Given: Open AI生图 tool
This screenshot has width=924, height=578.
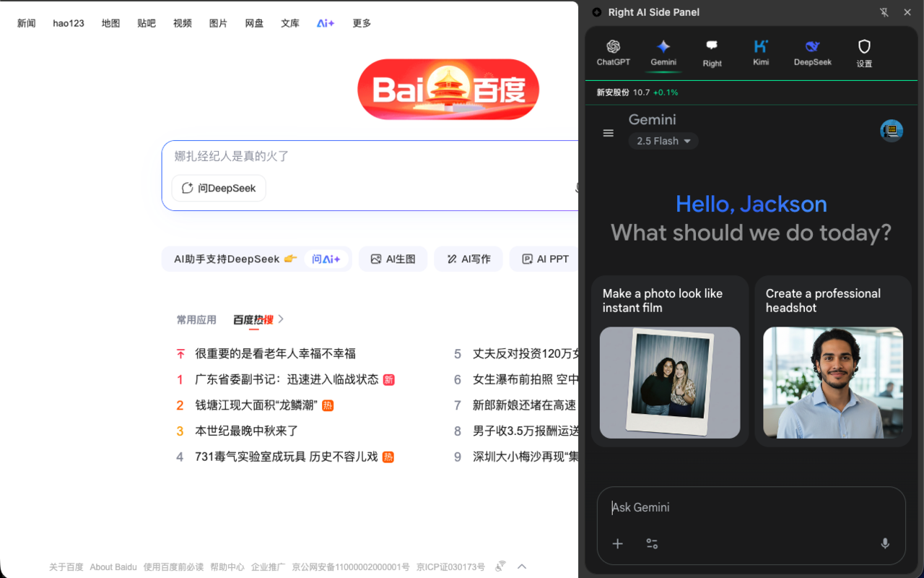Looking at the screenshot, I should tap(393, 259).
